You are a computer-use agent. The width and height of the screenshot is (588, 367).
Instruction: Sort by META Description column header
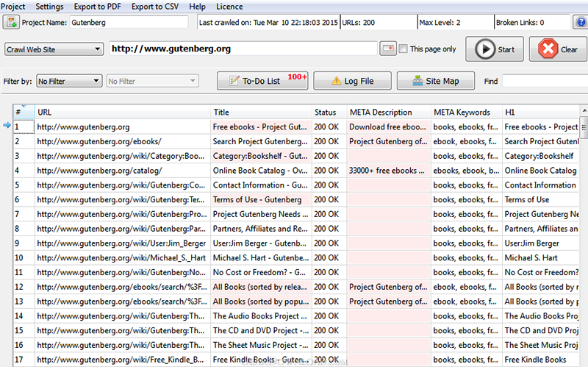390,113
